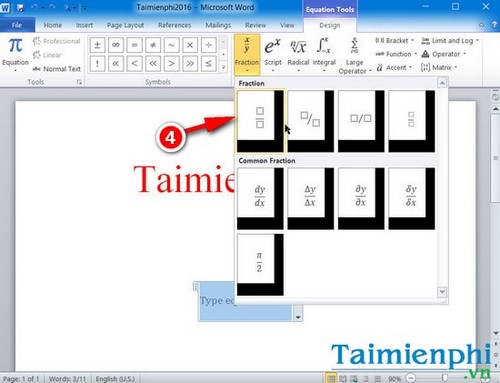
Task: Select Professional equation format
Action: coord(57,41)
